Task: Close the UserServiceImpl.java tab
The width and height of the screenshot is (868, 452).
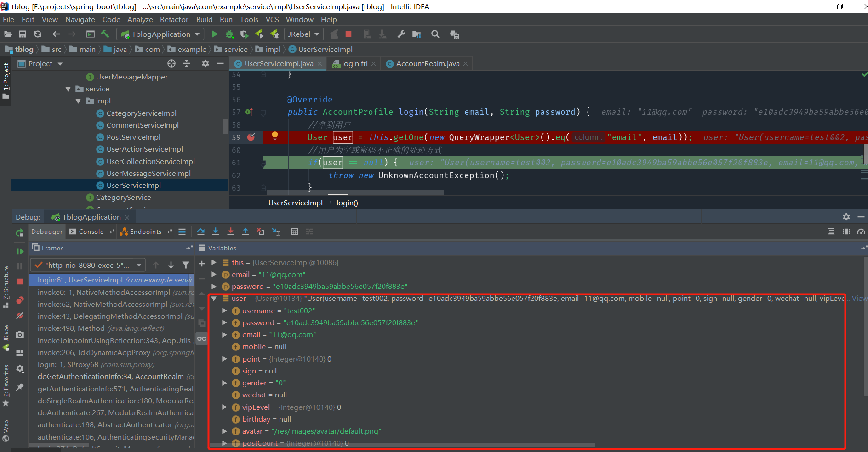Action: coord(320,64)
